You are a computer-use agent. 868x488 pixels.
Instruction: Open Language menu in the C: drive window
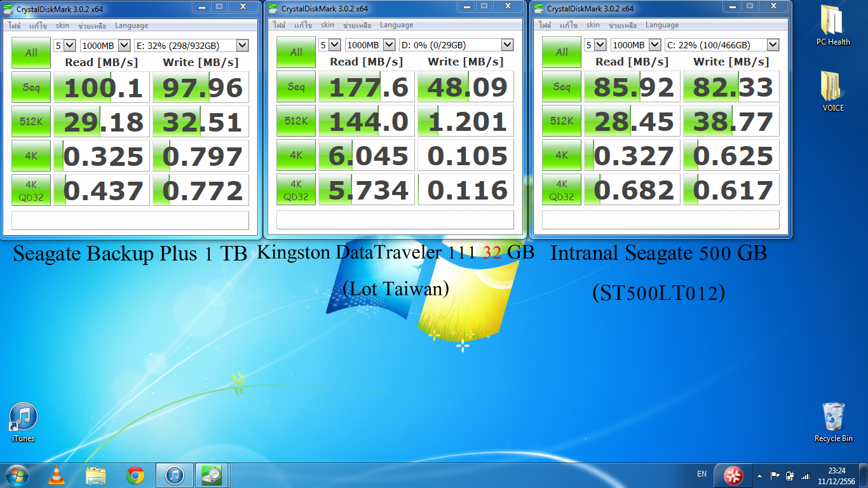(x=662, y=25)
